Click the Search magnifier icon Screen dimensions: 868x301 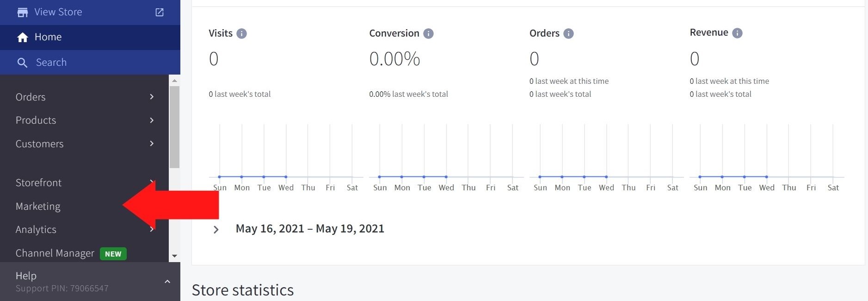pyautogui.click(x=22, y=63)
